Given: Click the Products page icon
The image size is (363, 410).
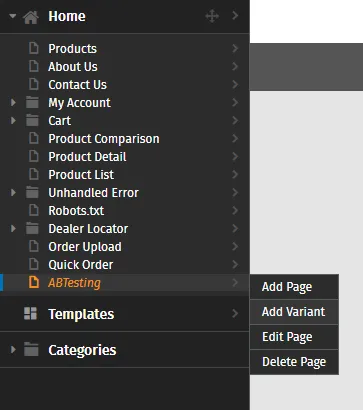Looking at the screenshot, I should point(33,48).
